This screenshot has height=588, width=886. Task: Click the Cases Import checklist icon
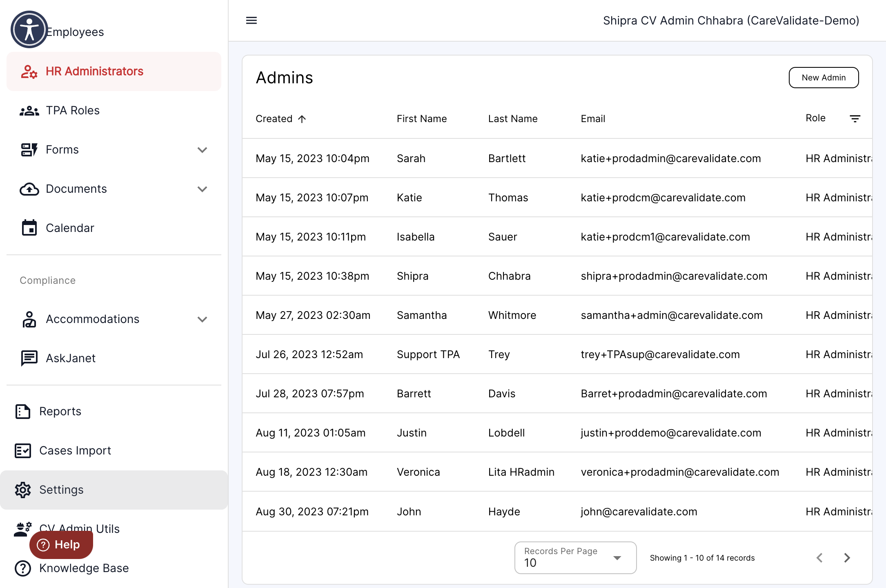(x=23, y=451)
